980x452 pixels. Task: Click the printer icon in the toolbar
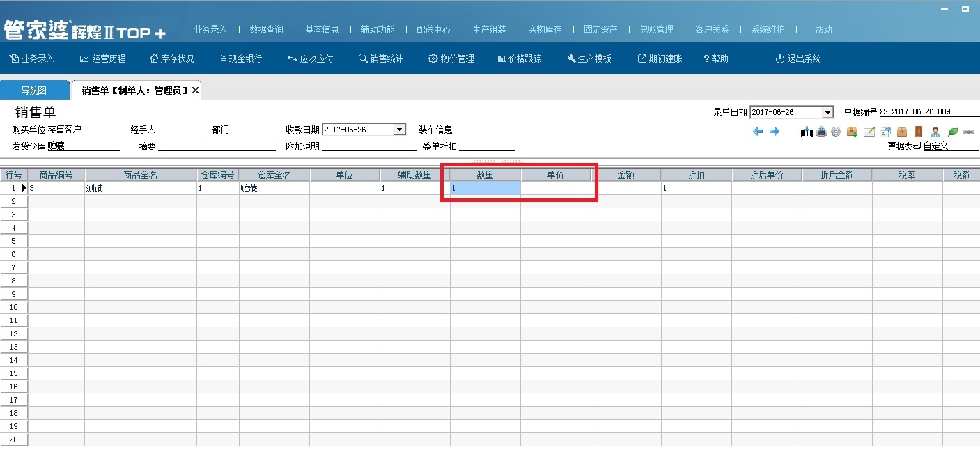(x=821, y=132)
